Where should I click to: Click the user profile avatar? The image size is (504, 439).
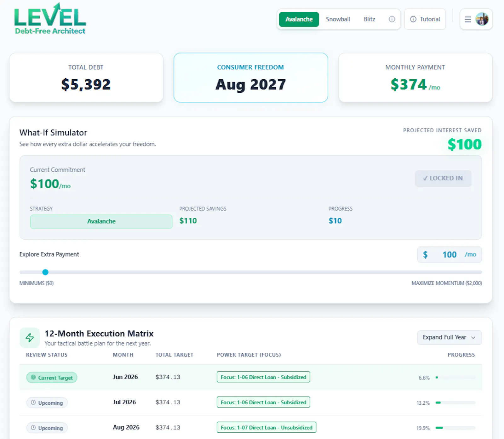482,19
